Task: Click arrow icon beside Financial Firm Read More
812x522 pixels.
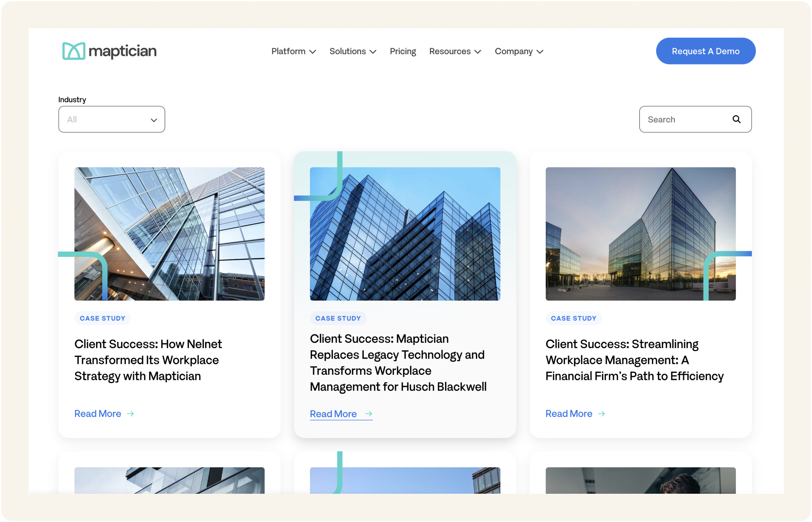Action: [601, 414]
